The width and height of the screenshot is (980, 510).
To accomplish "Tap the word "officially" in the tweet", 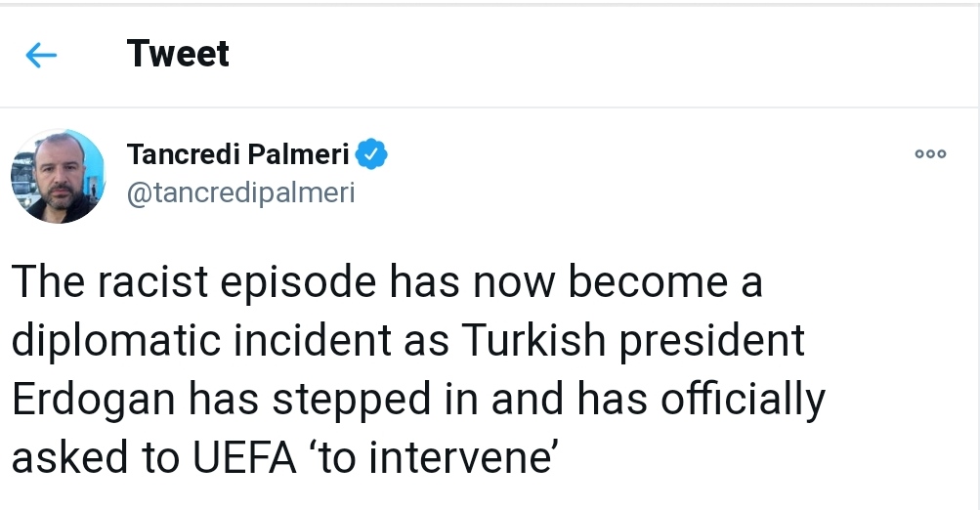I will (x=744, y=400).
